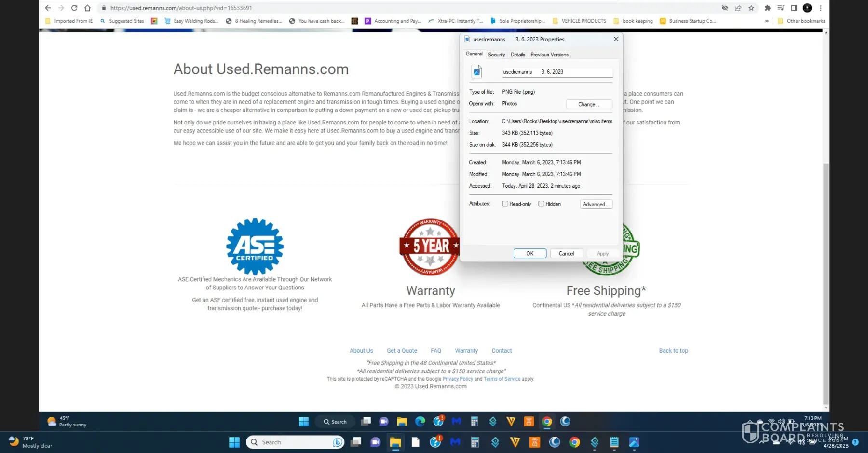Confirm the Properties dialog with OK
868x453 pixels.
pos(530,253)
